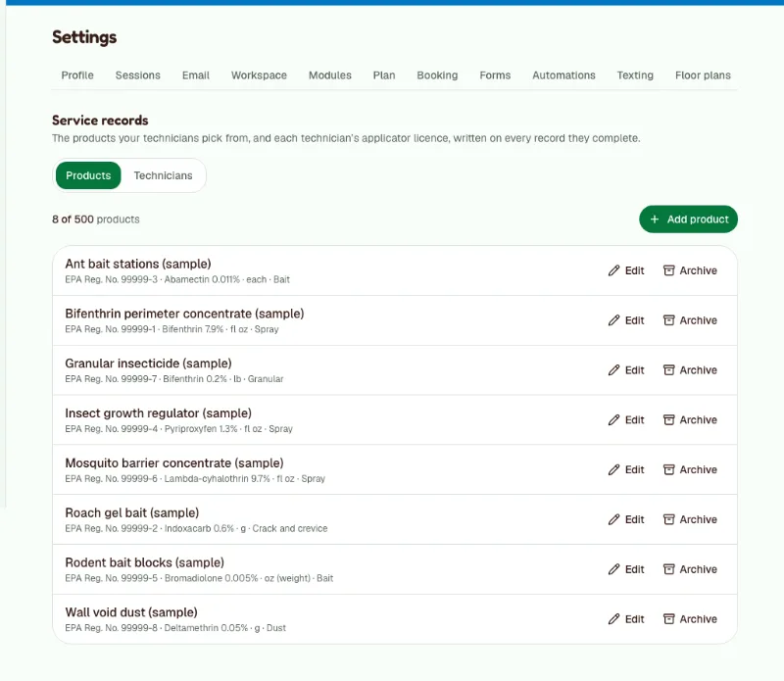Click archive box icon for Roach gel bait
This screenshot has height=681, width=784.
pyautogui.click(x=668, y=519)
